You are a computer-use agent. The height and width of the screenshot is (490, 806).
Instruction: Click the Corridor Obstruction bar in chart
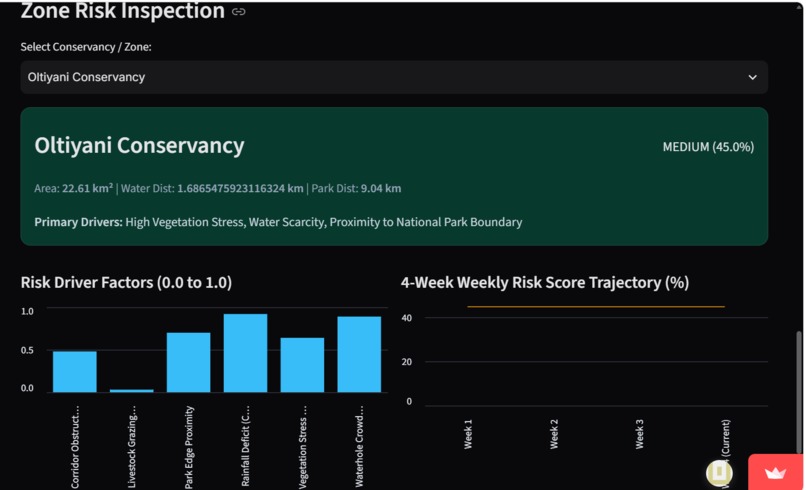coord(75,372)
